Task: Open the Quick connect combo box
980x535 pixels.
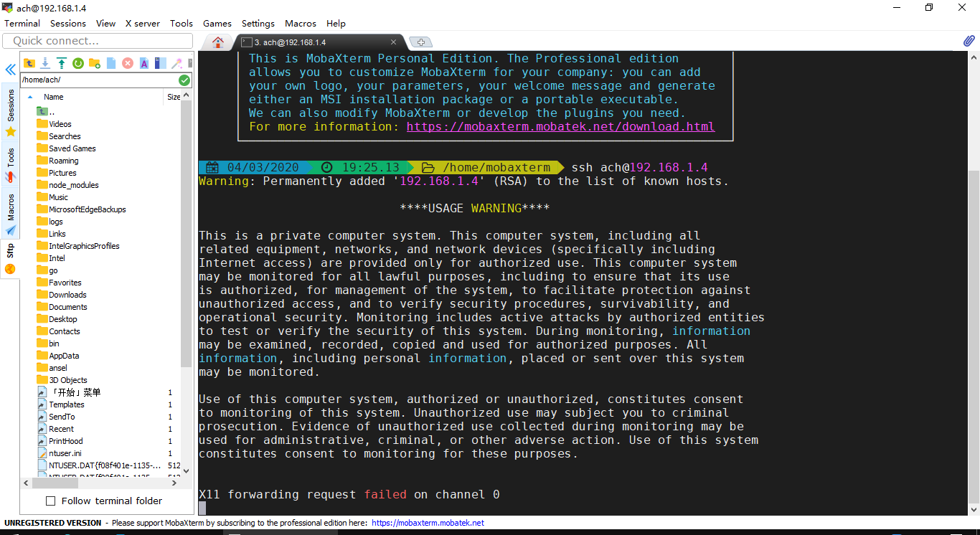Action: pos(98,41)
